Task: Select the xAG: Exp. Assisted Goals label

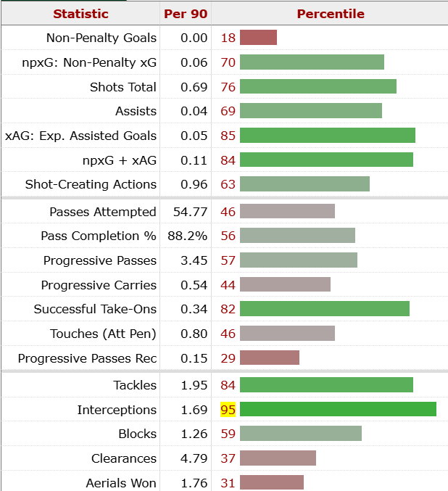Action: click(80, 136)
